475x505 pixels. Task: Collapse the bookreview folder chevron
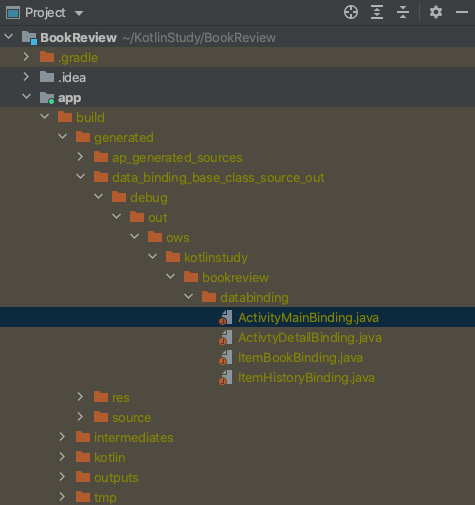171,277
